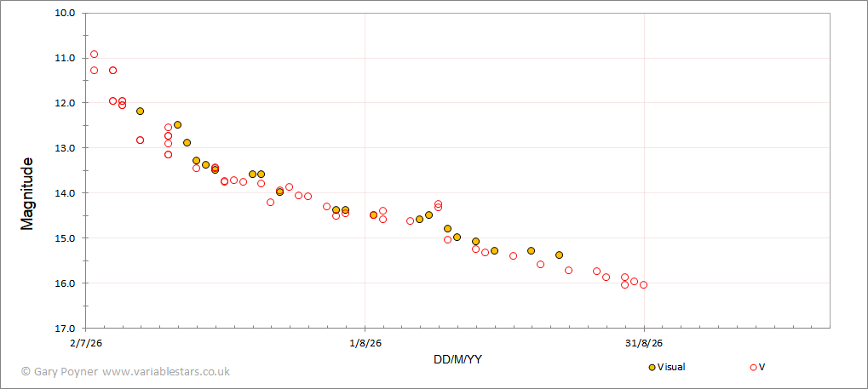
Task: Click the 17.0 magnitude axis label
Action: (66, 328)
